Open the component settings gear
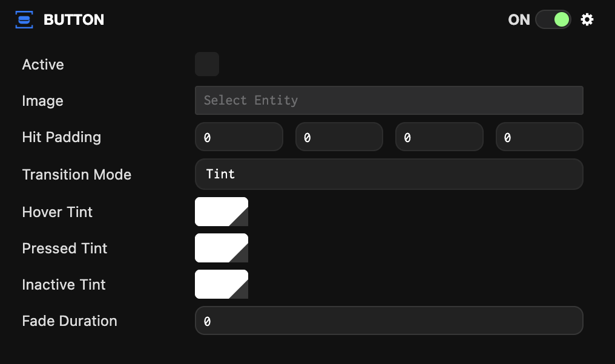Screen dimensions: 615x364 tap(587, 19)
